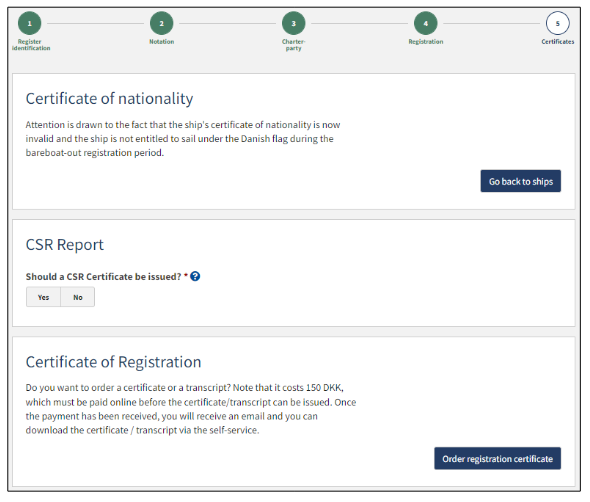Click the Go back to ships button

click(x=520, y=181)
